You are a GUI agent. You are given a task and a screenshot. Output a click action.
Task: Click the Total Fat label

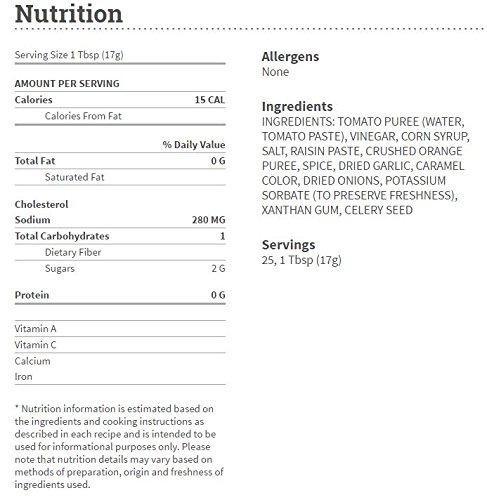click(35, 161)
